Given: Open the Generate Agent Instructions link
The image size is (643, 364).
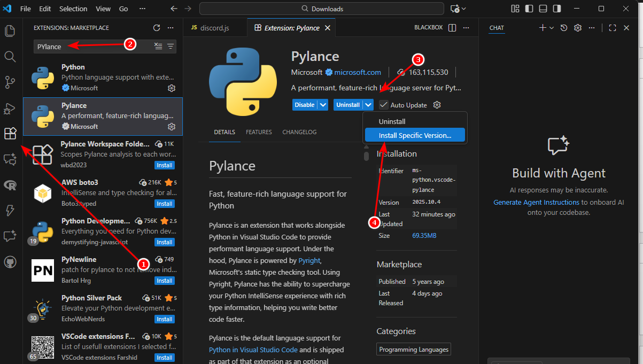Looking at the screenshot, I should [536, 203].
